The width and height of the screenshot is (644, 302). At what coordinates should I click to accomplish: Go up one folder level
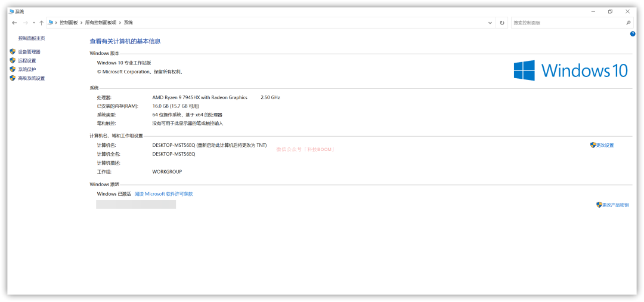coord(41,23)
